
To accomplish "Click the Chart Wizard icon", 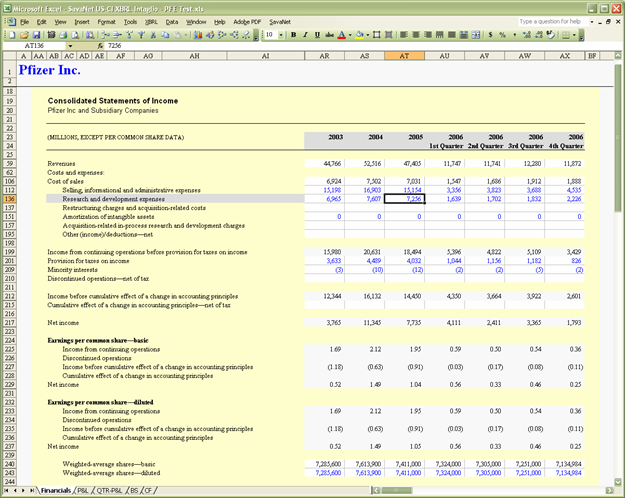I will (x=197, y=35).
